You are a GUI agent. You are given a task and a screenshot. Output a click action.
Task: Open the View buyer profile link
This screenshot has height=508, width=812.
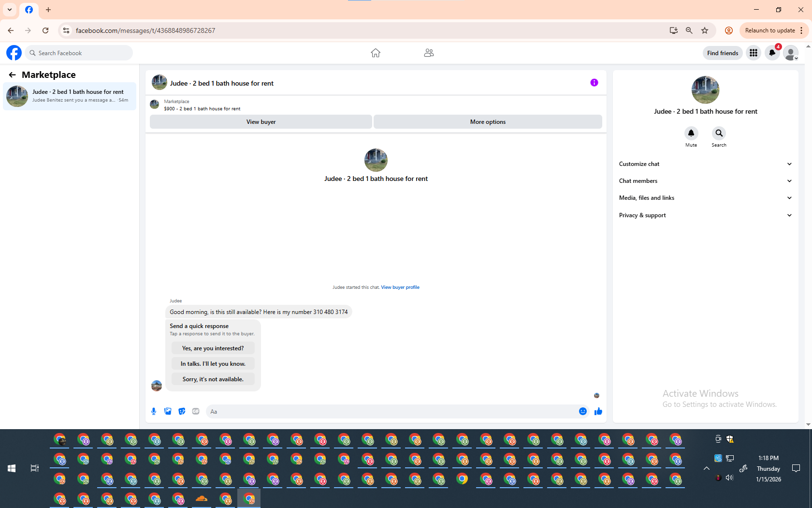tap(400, 287)
